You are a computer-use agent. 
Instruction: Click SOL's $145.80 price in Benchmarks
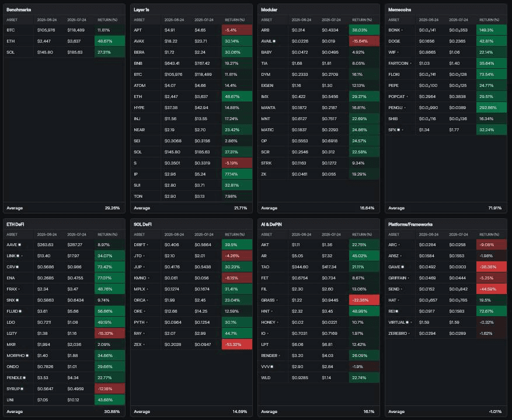pyautogui.click(x=45, y=52)
